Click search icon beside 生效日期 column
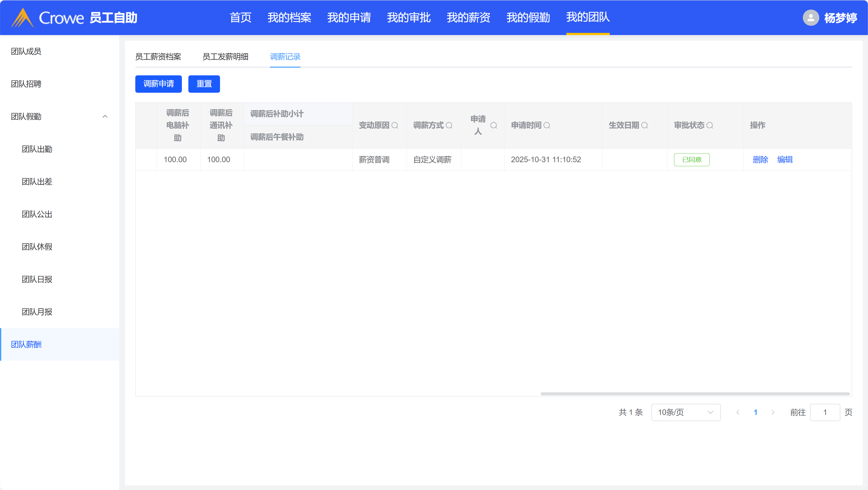Screen dimensions: 868x490 point(645,125)
